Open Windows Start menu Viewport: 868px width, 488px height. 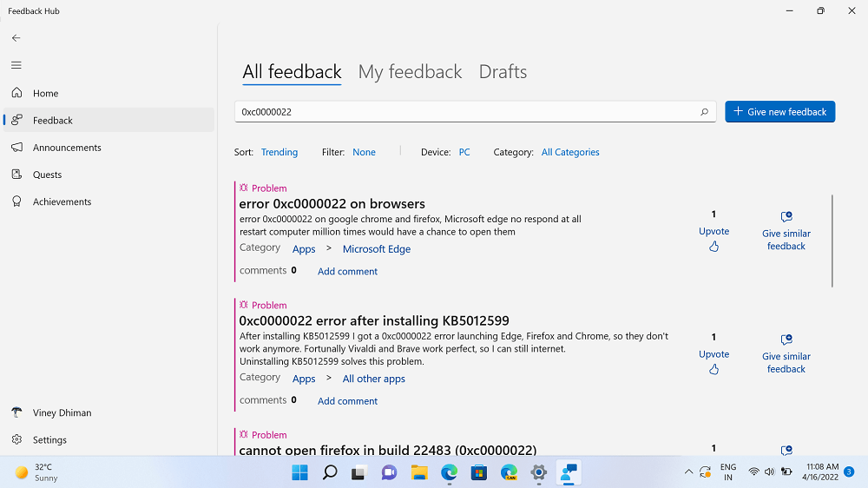(300, 472)
